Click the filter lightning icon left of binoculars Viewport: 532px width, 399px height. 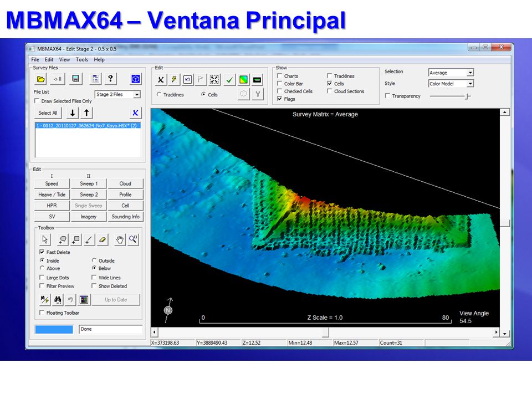45,300
